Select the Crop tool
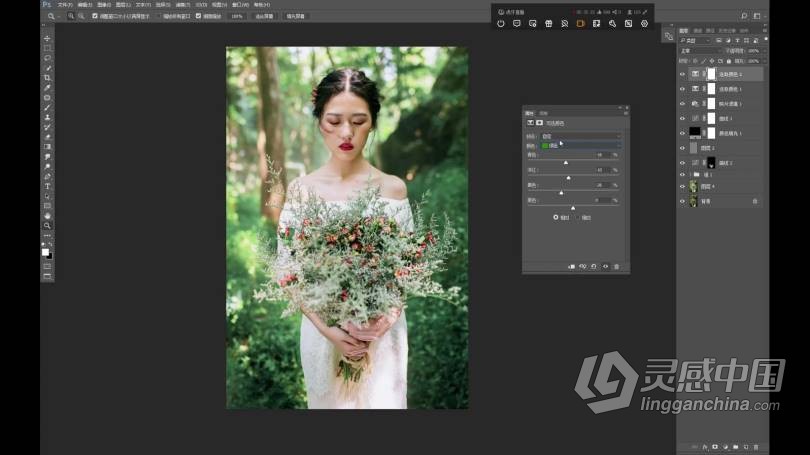810x455 pixels. pyautogui.click(x=47, y=78)
